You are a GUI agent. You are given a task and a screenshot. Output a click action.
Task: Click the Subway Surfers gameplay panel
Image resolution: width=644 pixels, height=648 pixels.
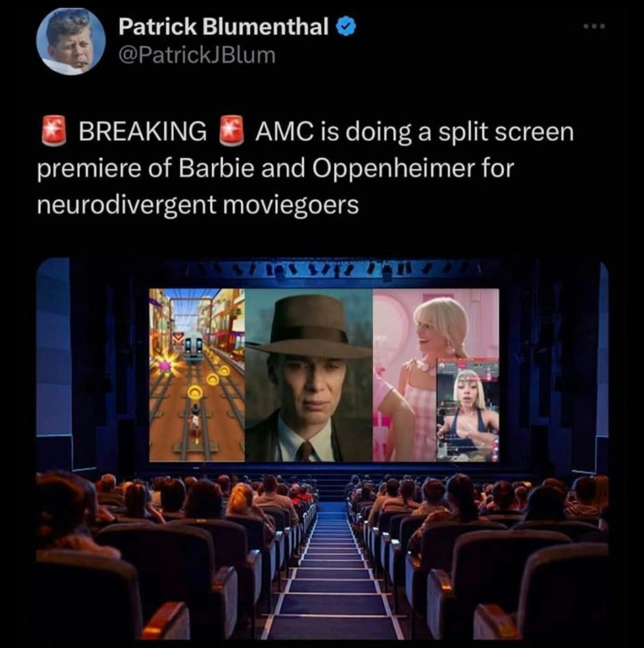(x=197, y=375)
